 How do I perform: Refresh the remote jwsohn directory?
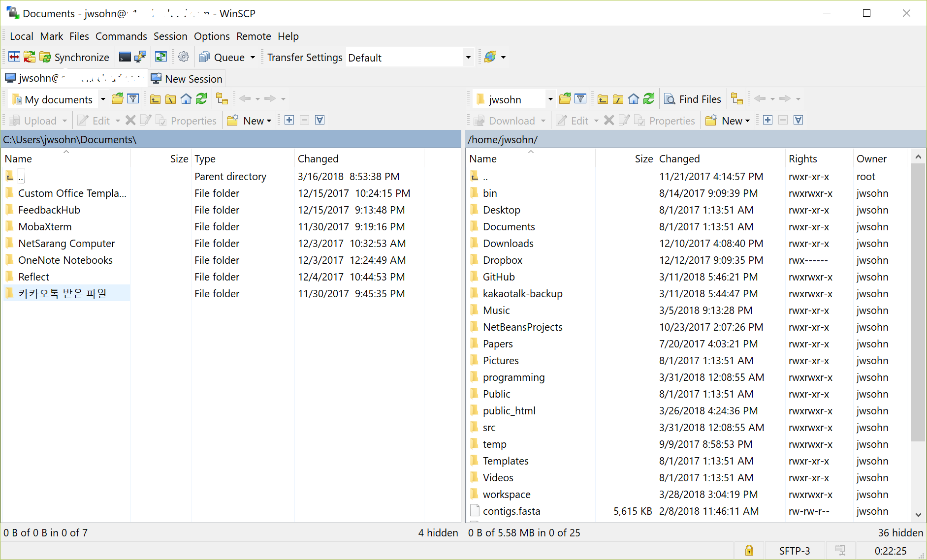(649, 98)
